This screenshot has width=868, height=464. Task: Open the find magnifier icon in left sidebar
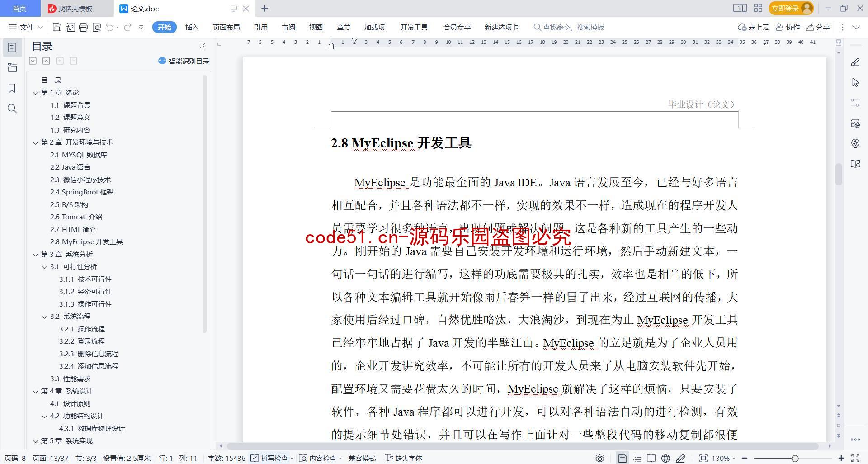point(12,109)
